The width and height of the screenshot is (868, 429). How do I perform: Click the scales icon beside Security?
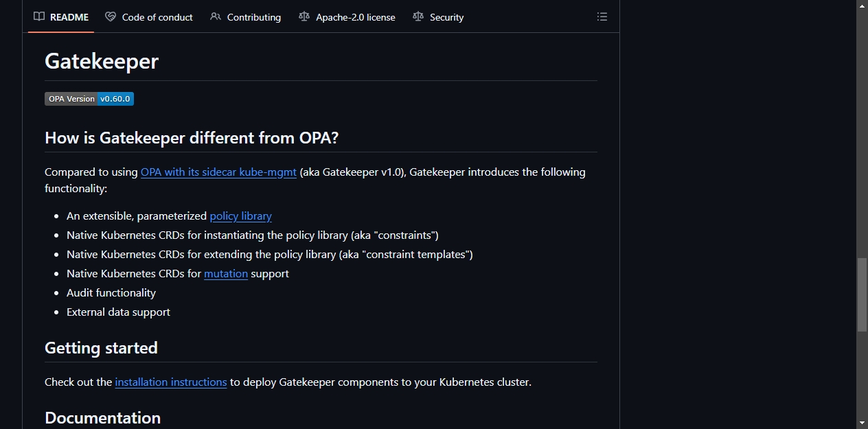pos(418,16)
